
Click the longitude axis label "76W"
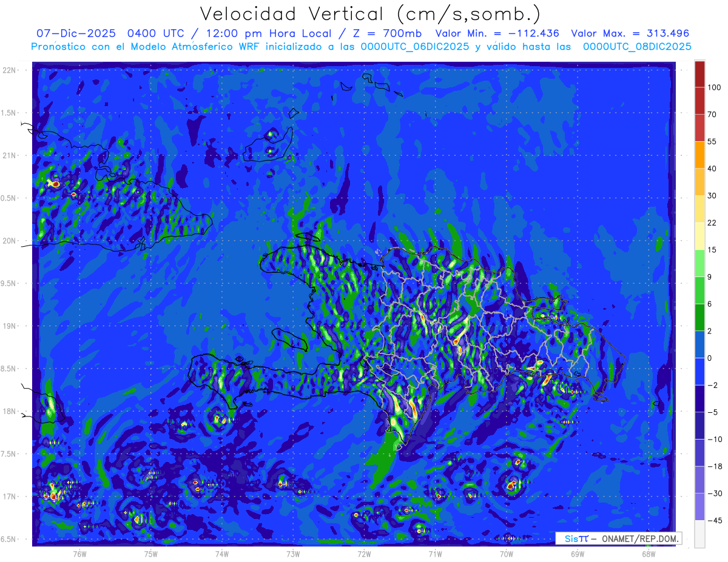tap(79, 554)
